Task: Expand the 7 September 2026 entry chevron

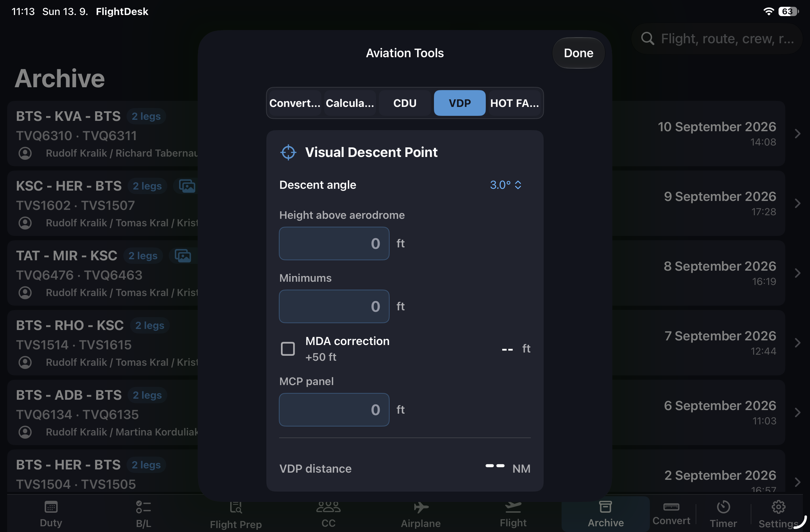Action: click(x=797, y=343)
